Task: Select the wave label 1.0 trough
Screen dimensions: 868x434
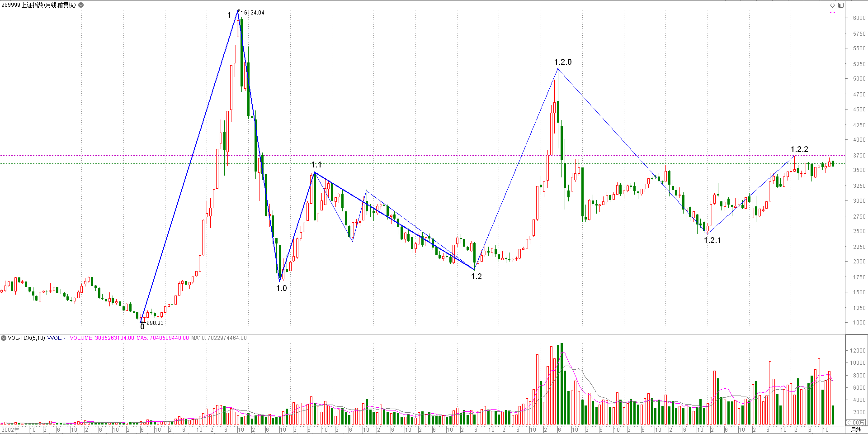Action: (x=282, y=288)
